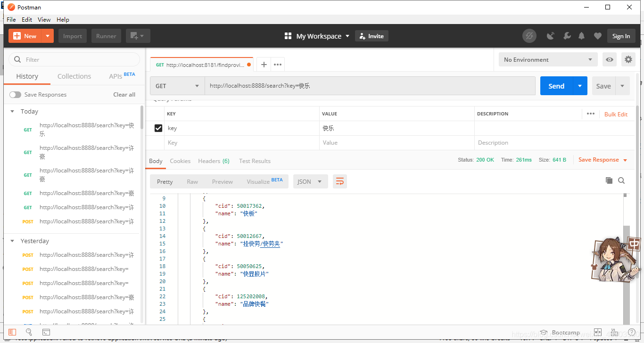
Task: Switch response view to Raw
Action: [192, 182]
